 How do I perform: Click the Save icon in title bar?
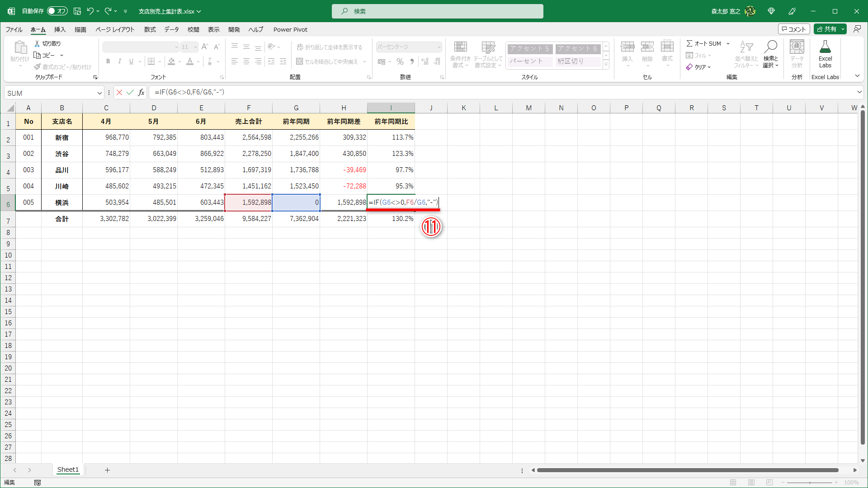click(x=77, y=11)
